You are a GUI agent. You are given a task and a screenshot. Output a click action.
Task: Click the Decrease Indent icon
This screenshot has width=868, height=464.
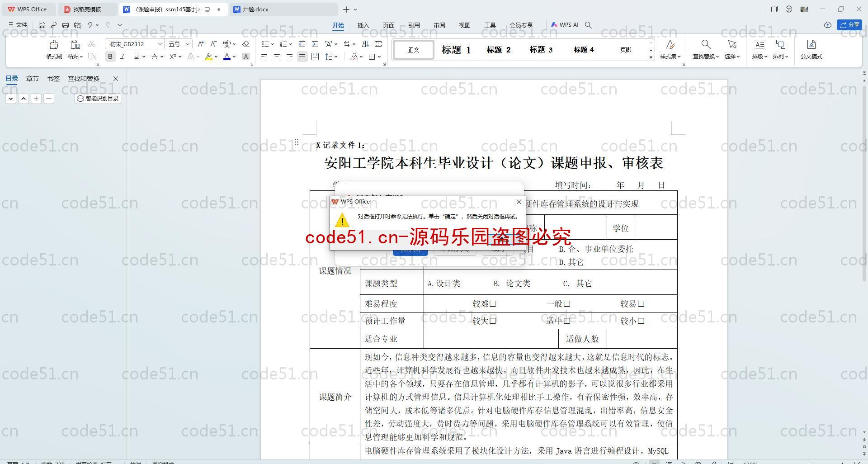[302, 44]
